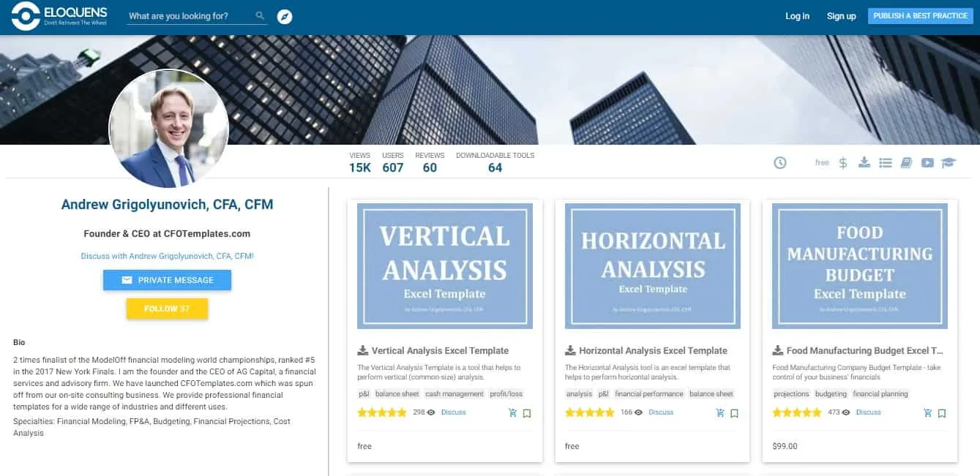Filter by book icon
This screenshot has height=476, width=980.
tap(906, 162)
